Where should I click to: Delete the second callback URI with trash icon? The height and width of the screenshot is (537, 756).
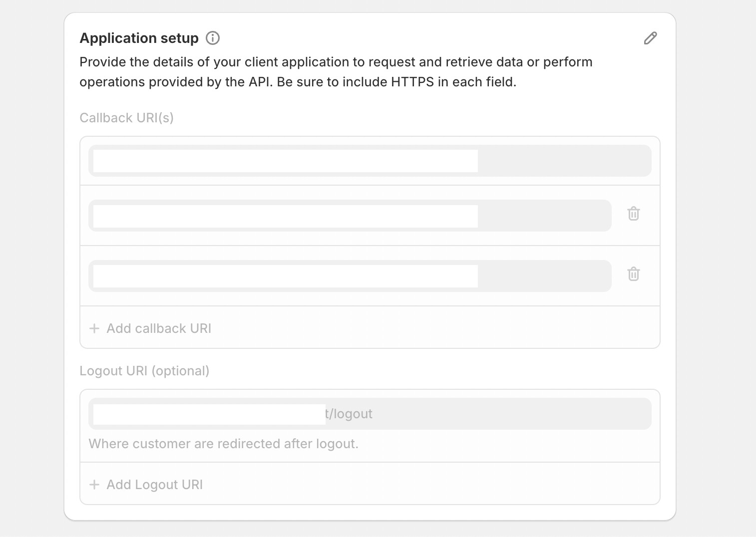point(633,214)
